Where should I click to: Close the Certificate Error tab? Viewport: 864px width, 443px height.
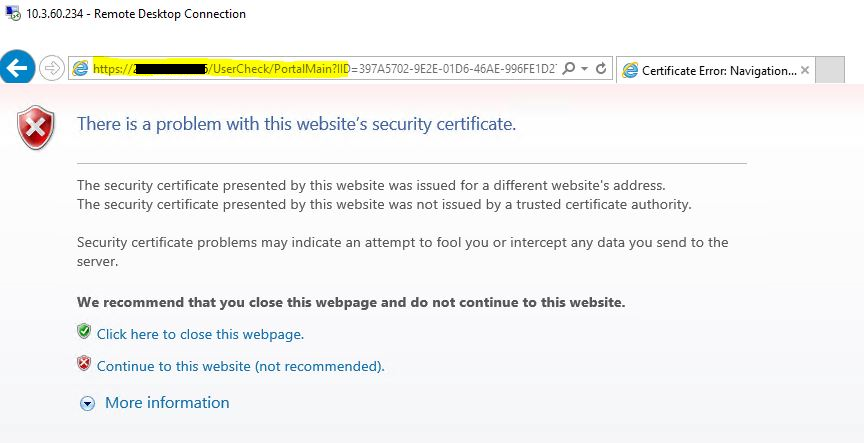click(x=805, y=70)
